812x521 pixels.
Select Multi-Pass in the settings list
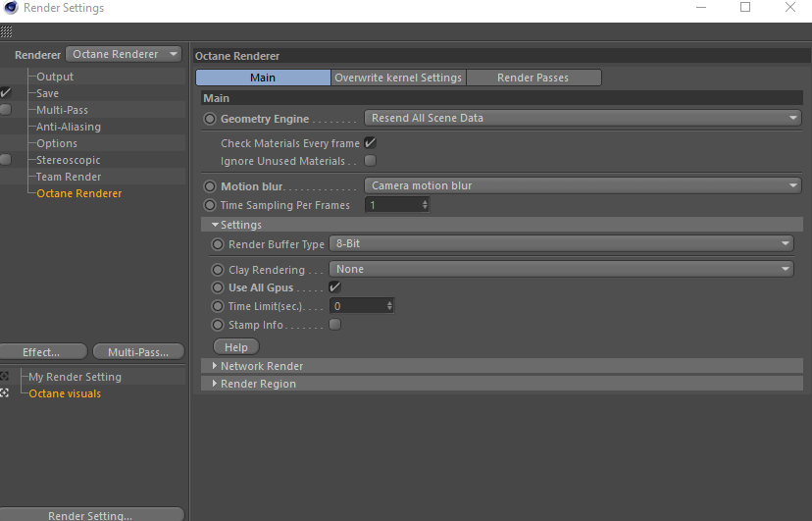coord(62,110)
